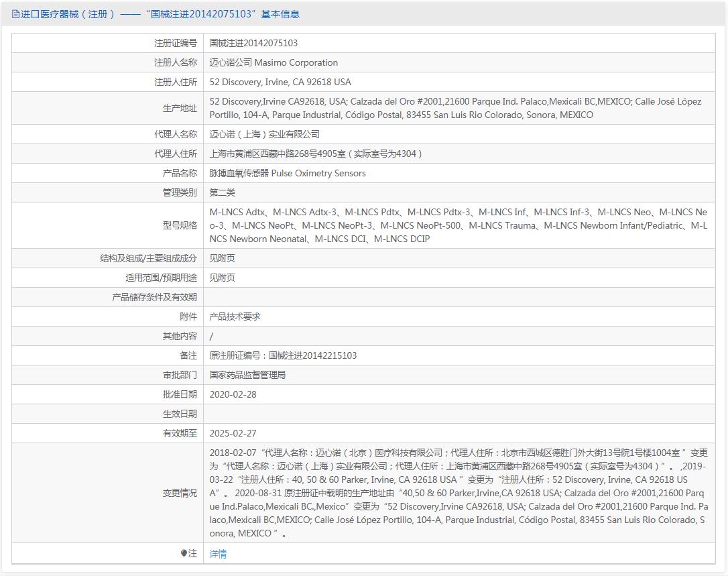
Task: Click the 其他内容 label
Action: 180,337
